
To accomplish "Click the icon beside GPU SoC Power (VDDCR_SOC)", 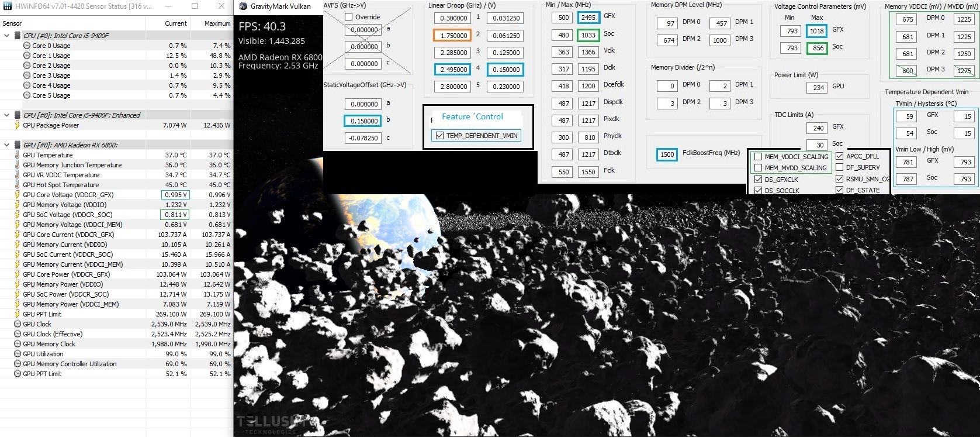I will (x=18, y=294).
